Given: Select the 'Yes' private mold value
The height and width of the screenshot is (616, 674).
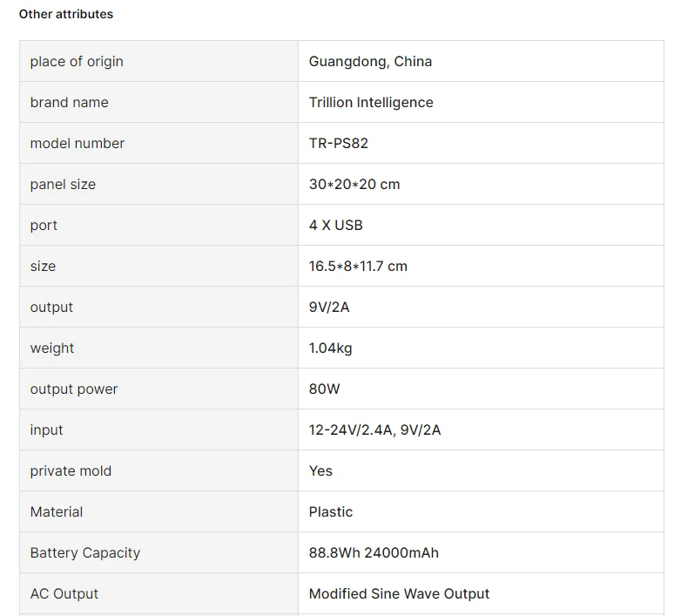Looking at the screenshot, I should tap(320, 470).
